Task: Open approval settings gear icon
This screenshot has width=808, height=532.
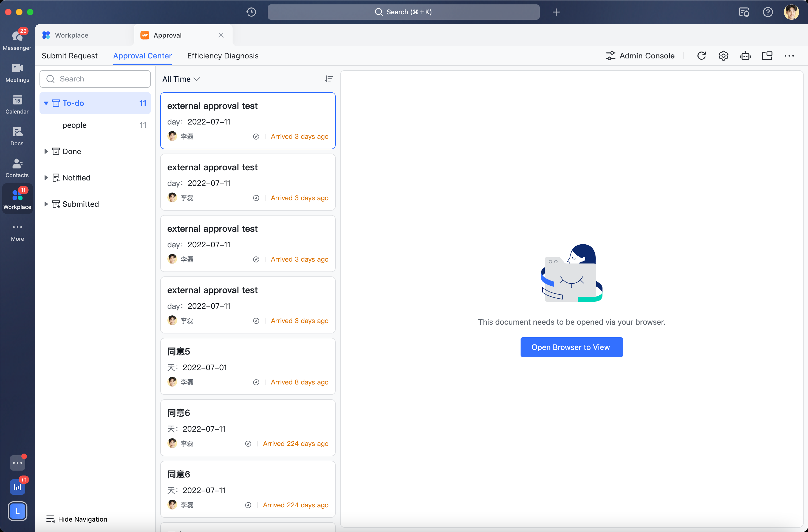Action: pos(723,56)
